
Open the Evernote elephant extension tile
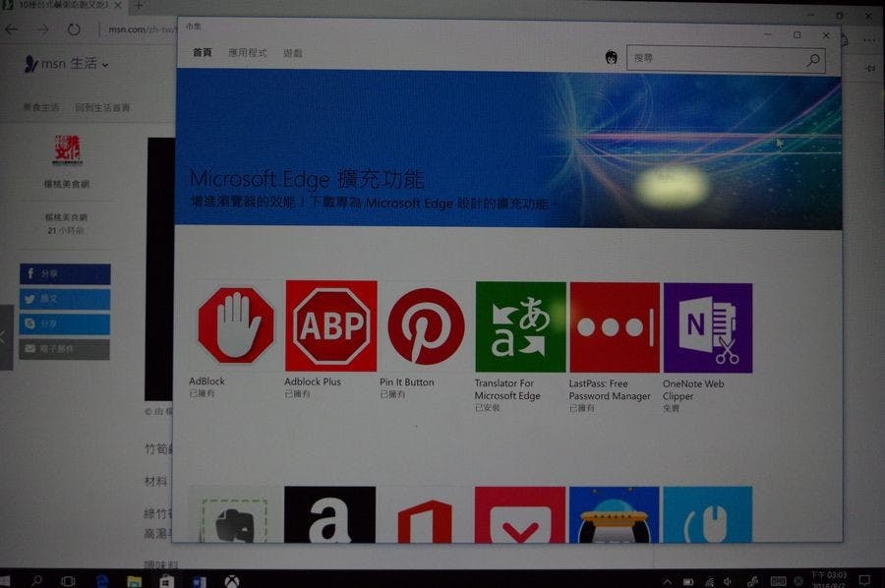pyautogui.click(x=234, y=514)
